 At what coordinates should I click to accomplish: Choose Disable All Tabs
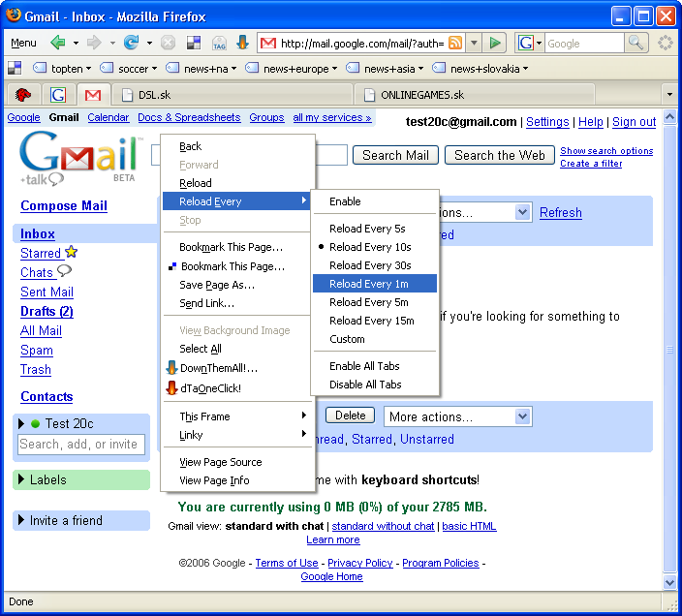pos(375,385)
